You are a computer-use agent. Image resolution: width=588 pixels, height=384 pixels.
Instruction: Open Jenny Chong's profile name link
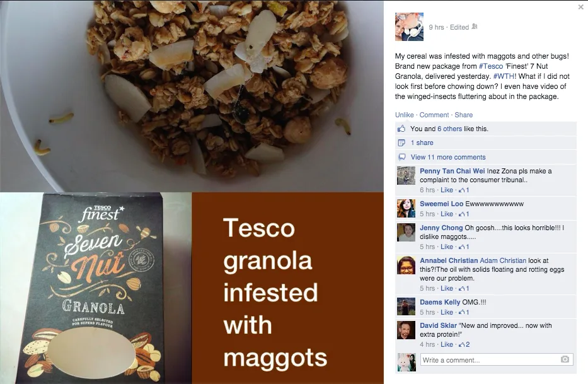pyautogui.click(x=441, y=228)
